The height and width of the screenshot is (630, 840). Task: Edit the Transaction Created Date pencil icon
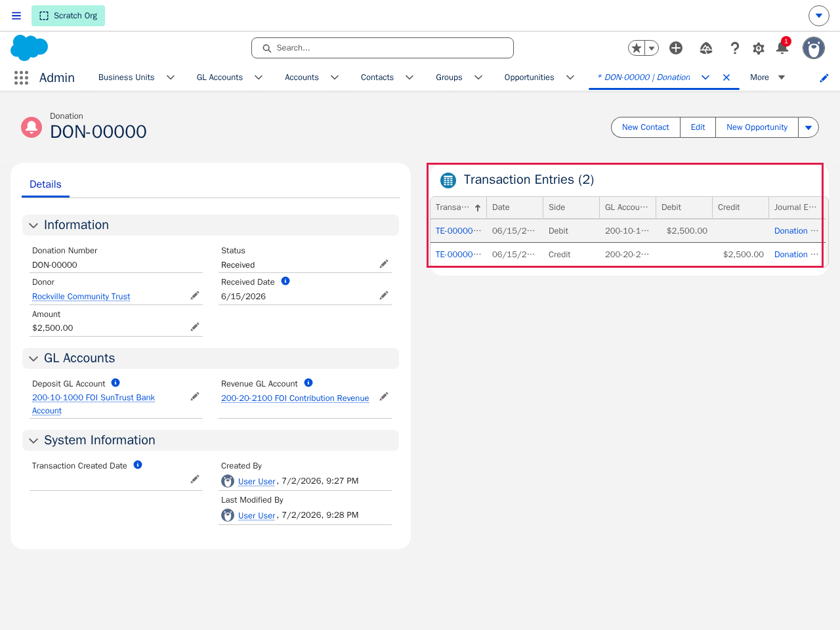195,479
